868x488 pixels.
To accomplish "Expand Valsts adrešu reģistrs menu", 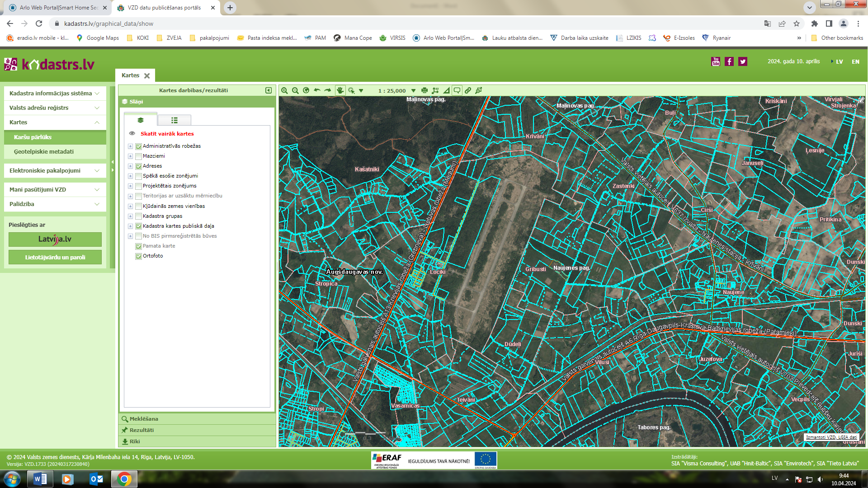I will click(x=55, y=108).
